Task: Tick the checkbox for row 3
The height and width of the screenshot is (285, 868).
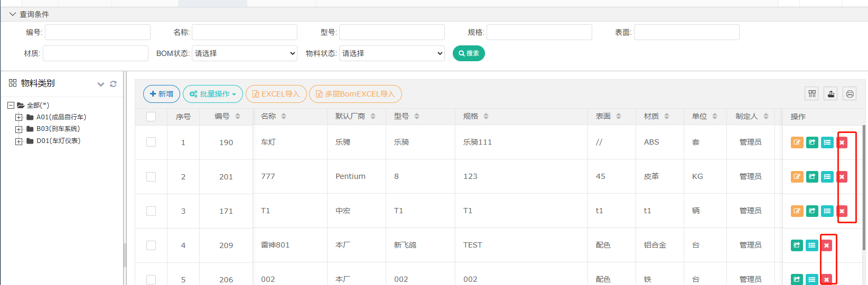Action: point(151,211)
